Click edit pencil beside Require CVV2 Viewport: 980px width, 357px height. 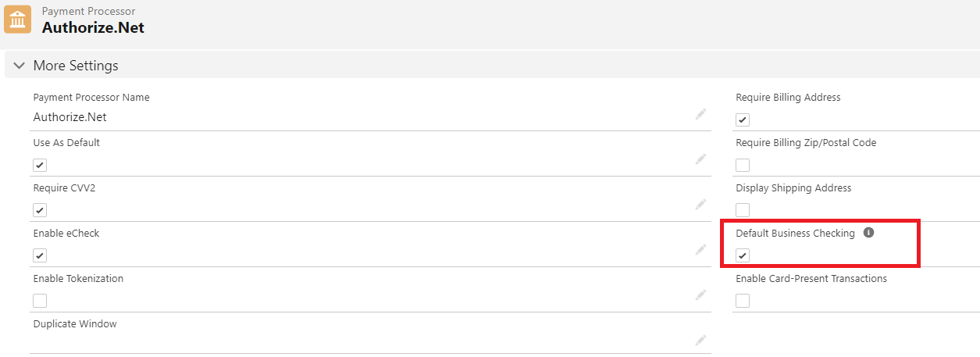click(700, 205)
